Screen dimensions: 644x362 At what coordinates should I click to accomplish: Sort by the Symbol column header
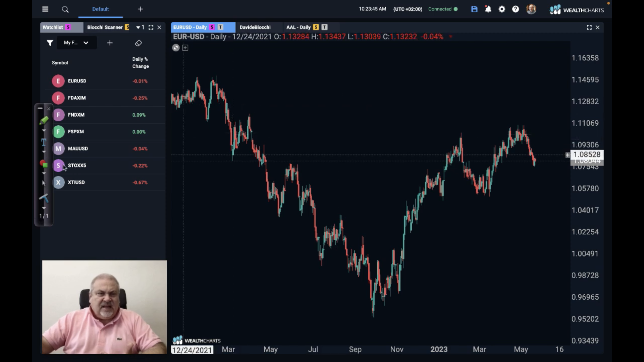tap(60, 63)
